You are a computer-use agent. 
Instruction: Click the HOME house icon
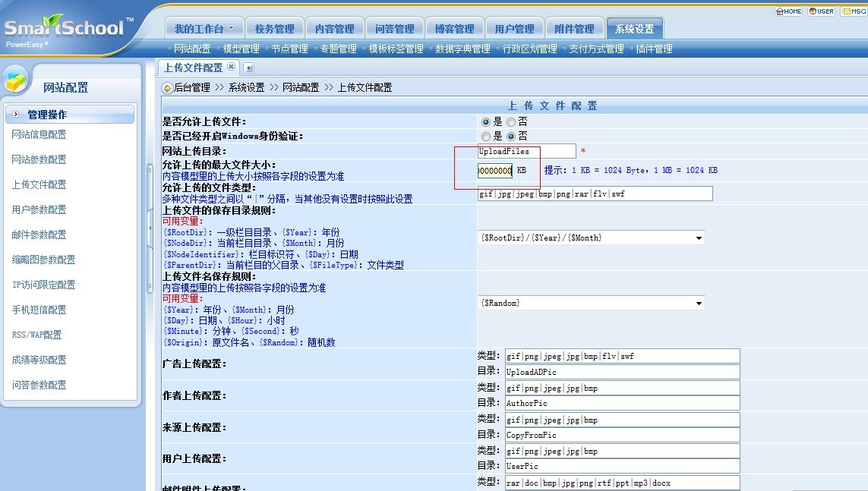[x=779, y=11]
